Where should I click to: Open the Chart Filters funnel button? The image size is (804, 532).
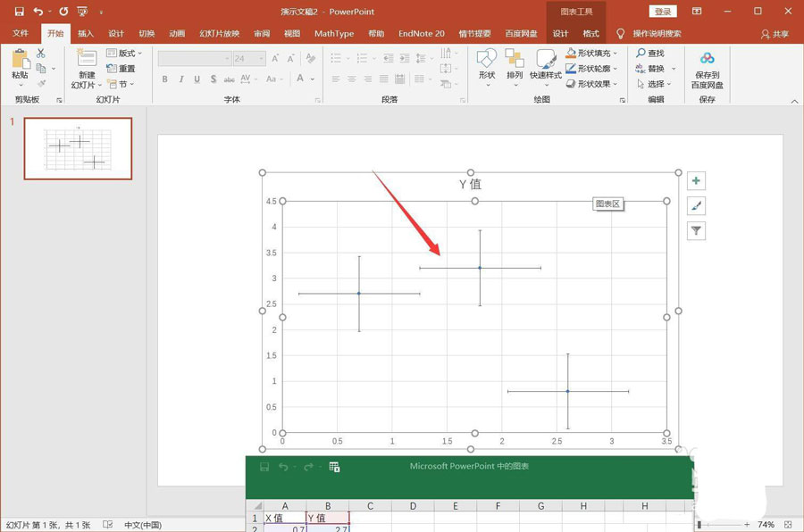697,231
